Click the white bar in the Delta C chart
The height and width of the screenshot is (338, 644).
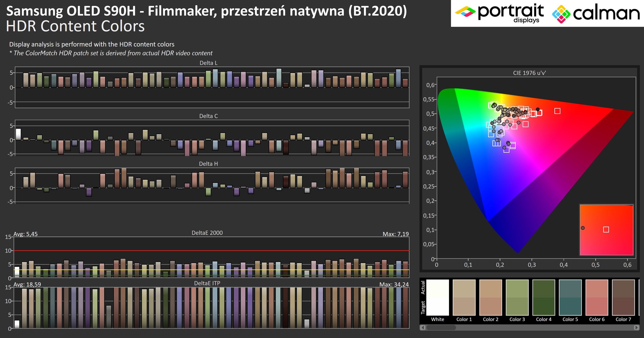pos(18,134)
